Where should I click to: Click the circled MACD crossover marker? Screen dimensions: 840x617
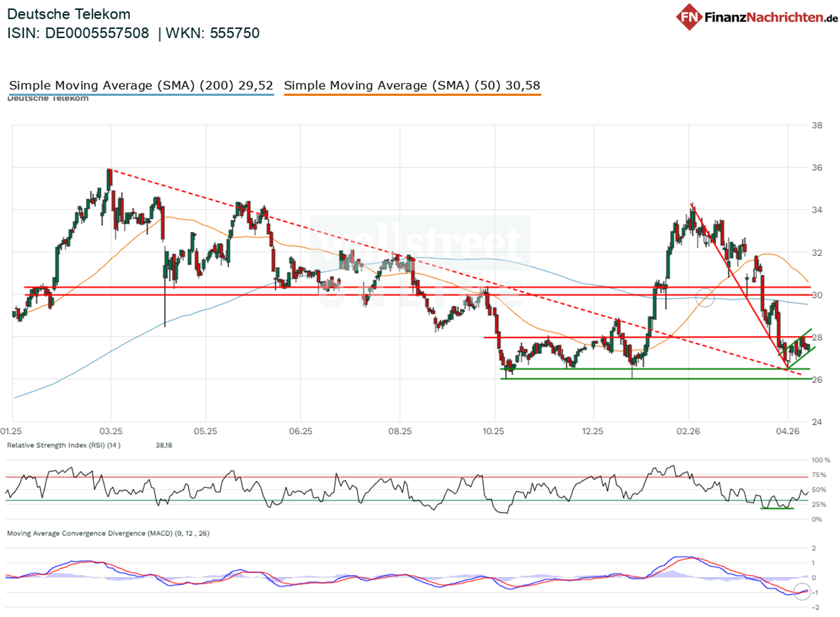point(802,591)
